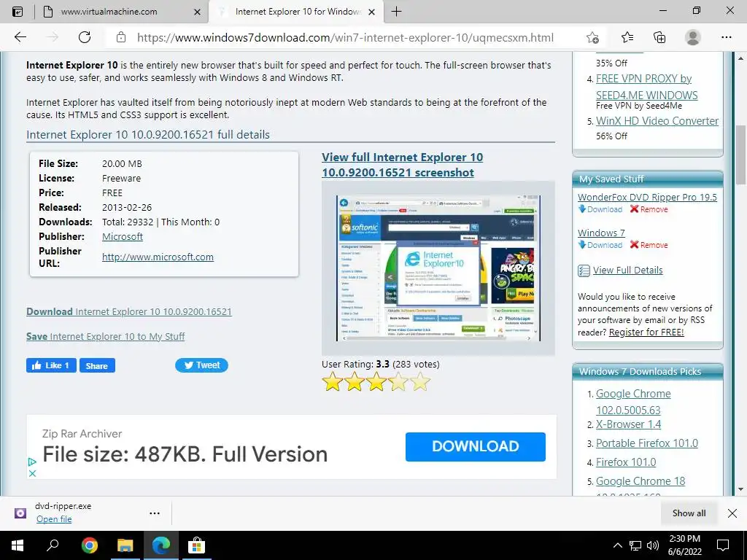Close the www.virtualmachine.com tab
This screenshot has height=560, width=747.
click(x=197, y=12)
